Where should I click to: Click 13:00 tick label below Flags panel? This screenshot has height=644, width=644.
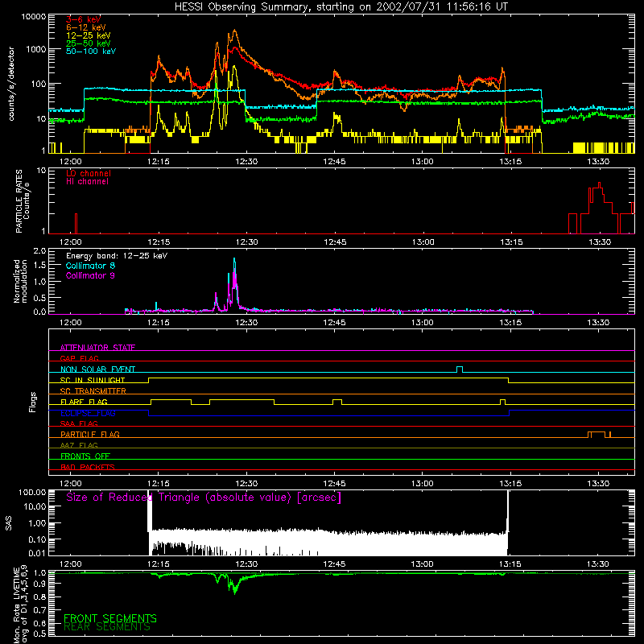pos(423,484)
